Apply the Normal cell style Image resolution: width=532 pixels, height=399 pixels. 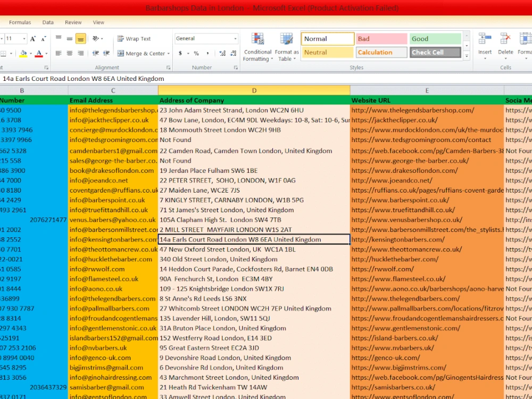tap(327, 39)
